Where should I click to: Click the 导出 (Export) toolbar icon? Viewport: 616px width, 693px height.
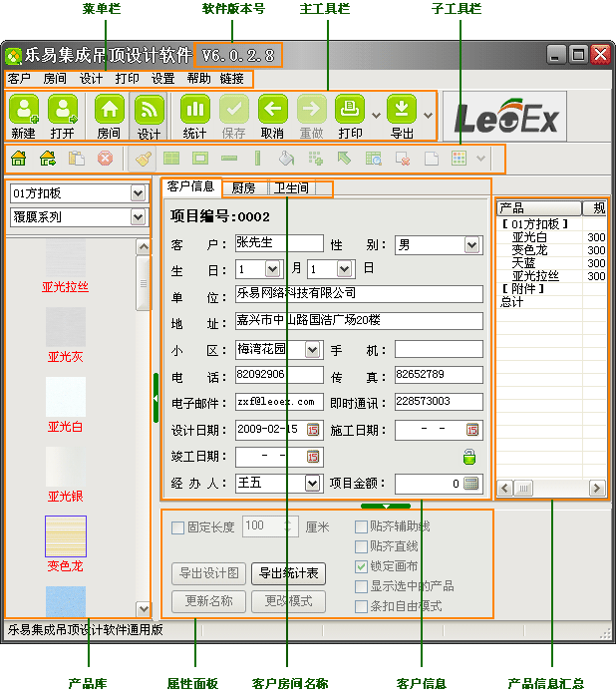(x=402, y=110)
